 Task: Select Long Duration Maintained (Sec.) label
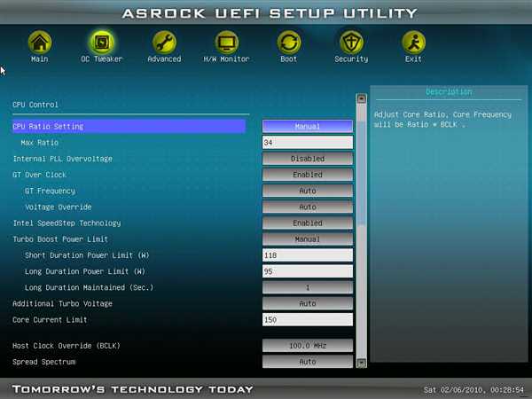(89, 287)
